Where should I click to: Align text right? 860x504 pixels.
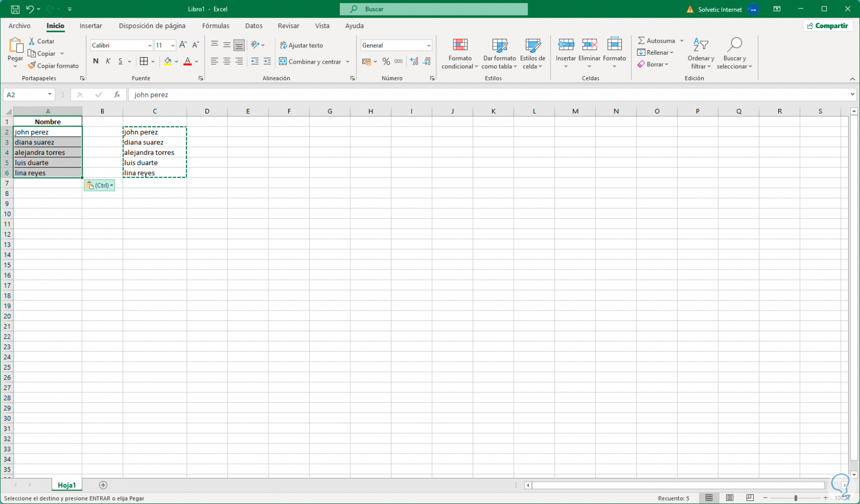[239, 62]
